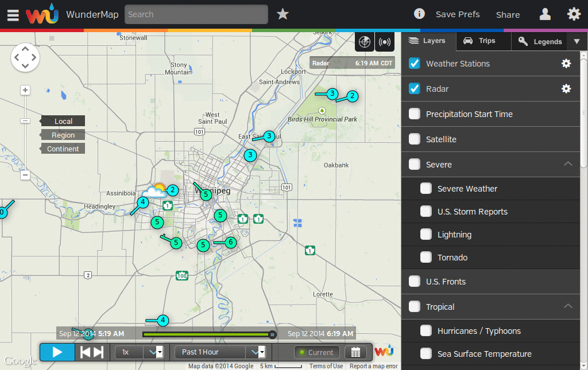Click the Weather Underground logo
588x370 pixels.
tap(42, 14)
